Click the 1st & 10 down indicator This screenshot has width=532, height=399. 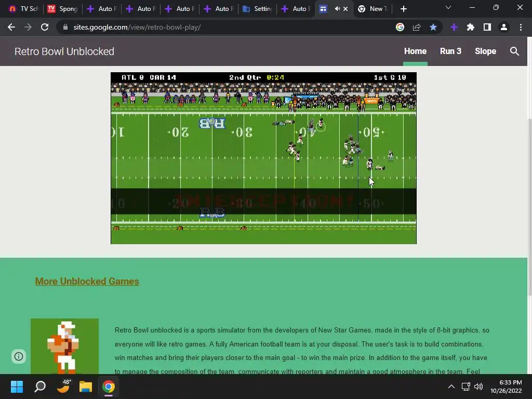(390, 77)
